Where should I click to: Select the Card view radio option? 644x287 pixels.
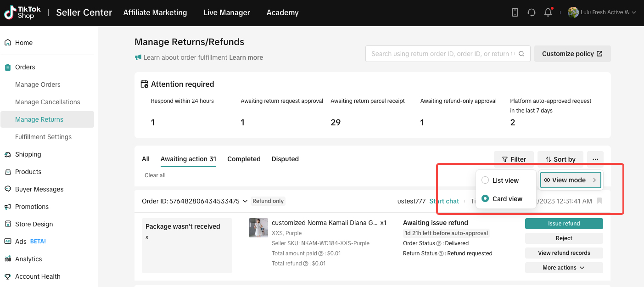click(x=485, y=199)
